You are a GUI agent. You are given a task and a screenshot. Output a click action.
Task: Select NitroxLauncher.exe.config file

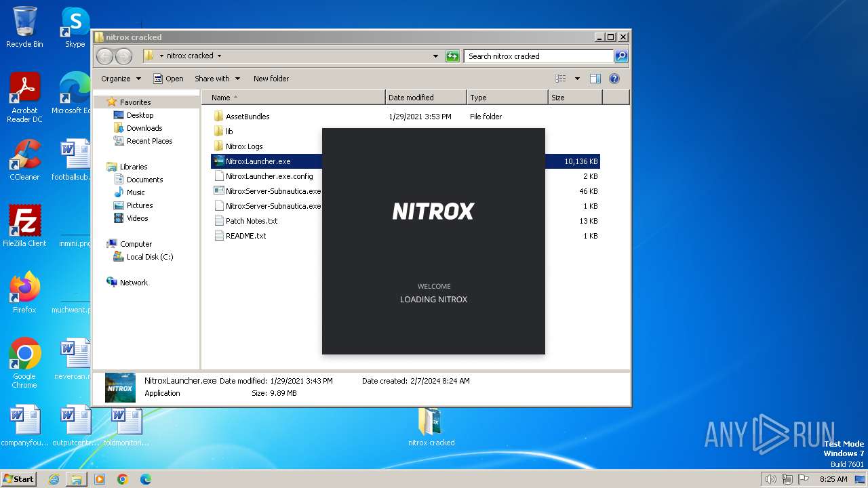tap(269, 176)
